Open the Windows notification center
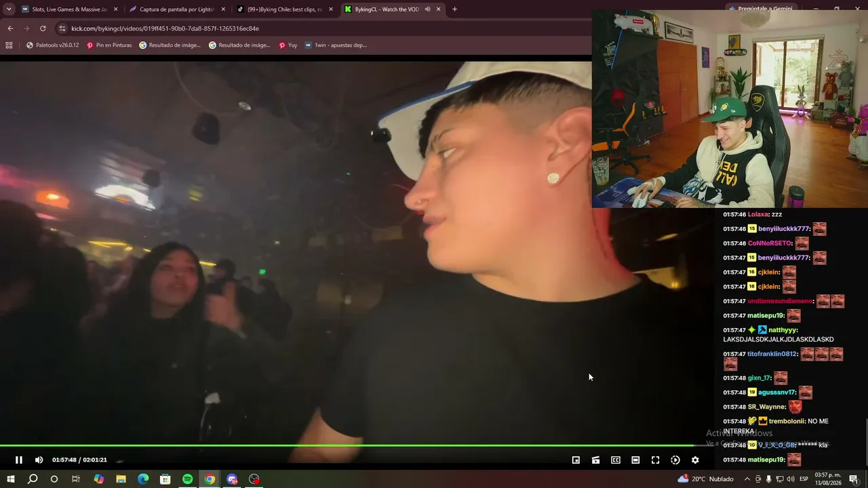The height and width of the screenshot is (488, 868). [x=854, y=479]
